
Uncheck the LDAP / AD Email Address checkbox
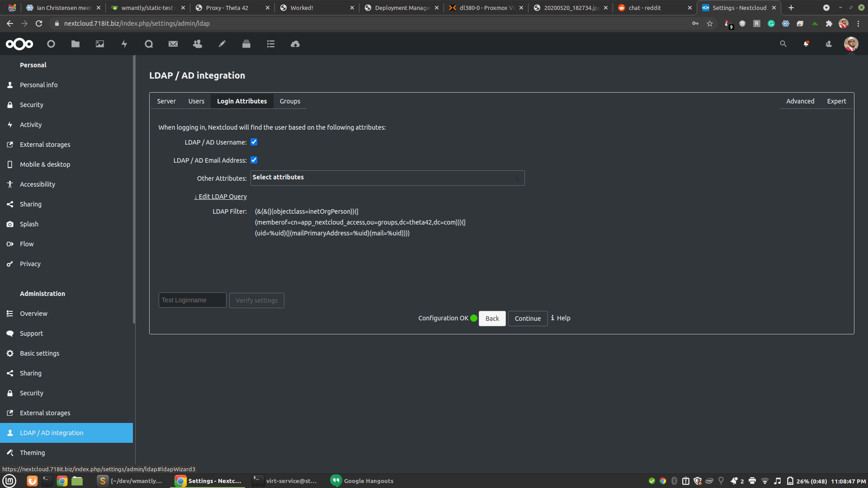[254, 160]
